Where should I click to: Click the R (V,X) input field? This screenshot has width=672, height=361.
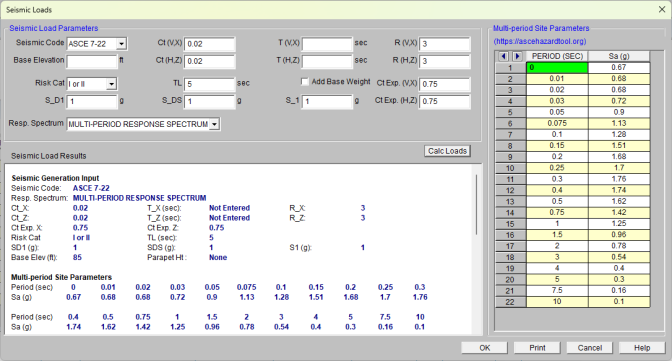pyautogui.click(x=444, y=44)
